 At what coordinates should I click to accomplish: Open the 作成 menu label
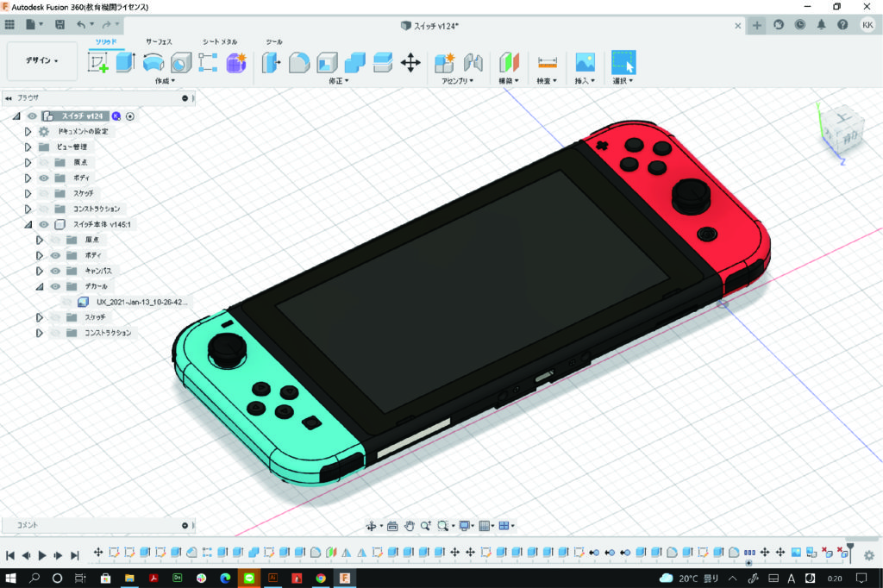pyautogui.click(x=164, y=81)
